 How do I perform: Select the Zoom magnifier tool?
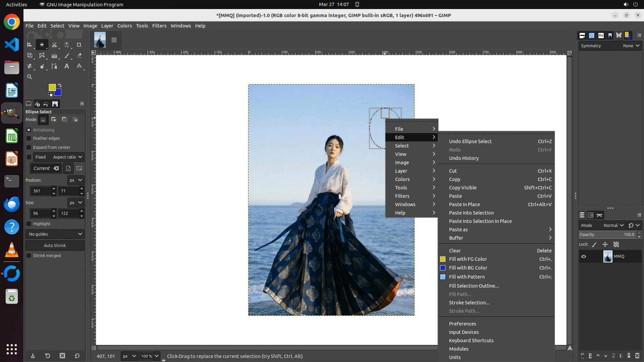tap(30, 77)
